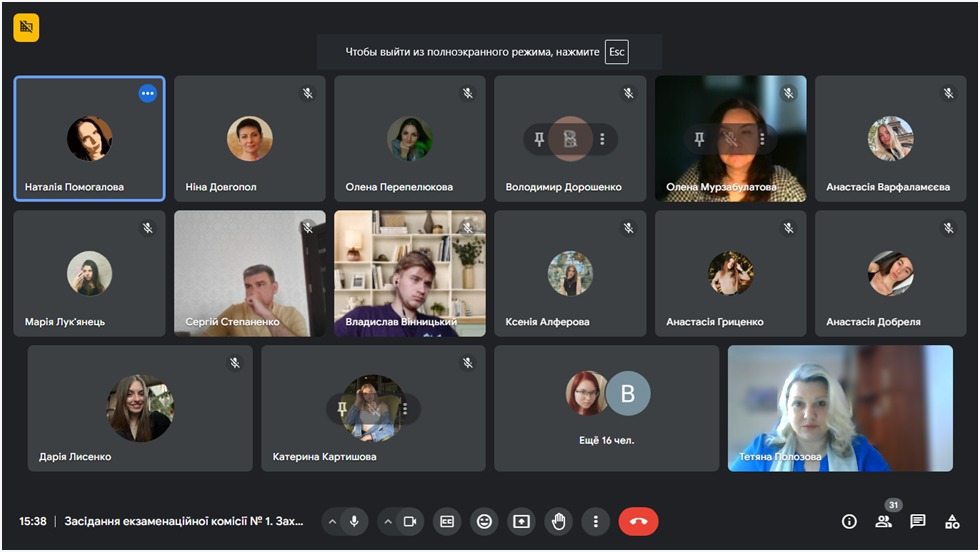Click the raise hand icon
Screen dimensions: 980x552
[559, 521]
